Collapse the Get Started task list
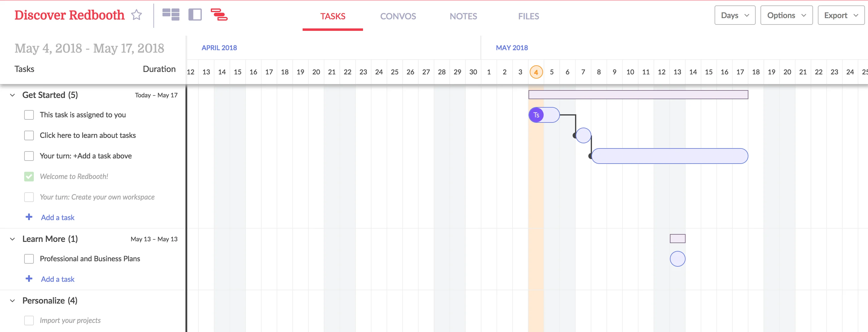Image resolution: width=868 pixels, height=332 pixels. tap(12, 95)
